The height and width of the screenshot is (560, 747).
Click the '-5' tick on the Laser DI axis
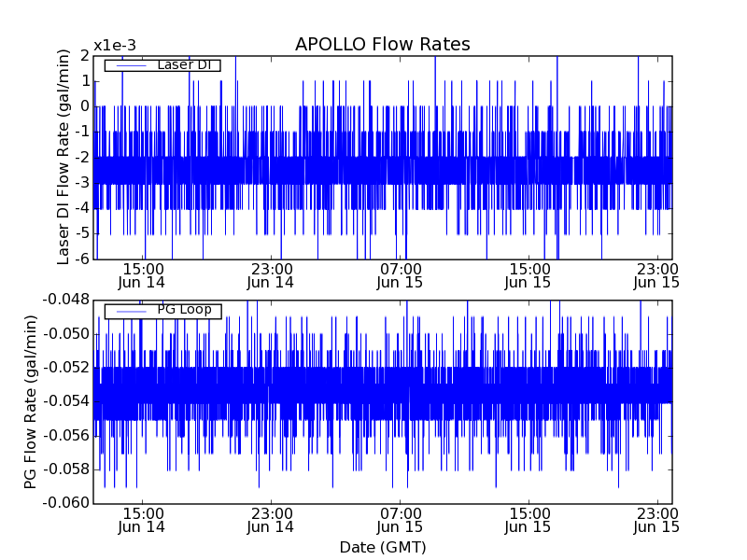pos(82,234)
